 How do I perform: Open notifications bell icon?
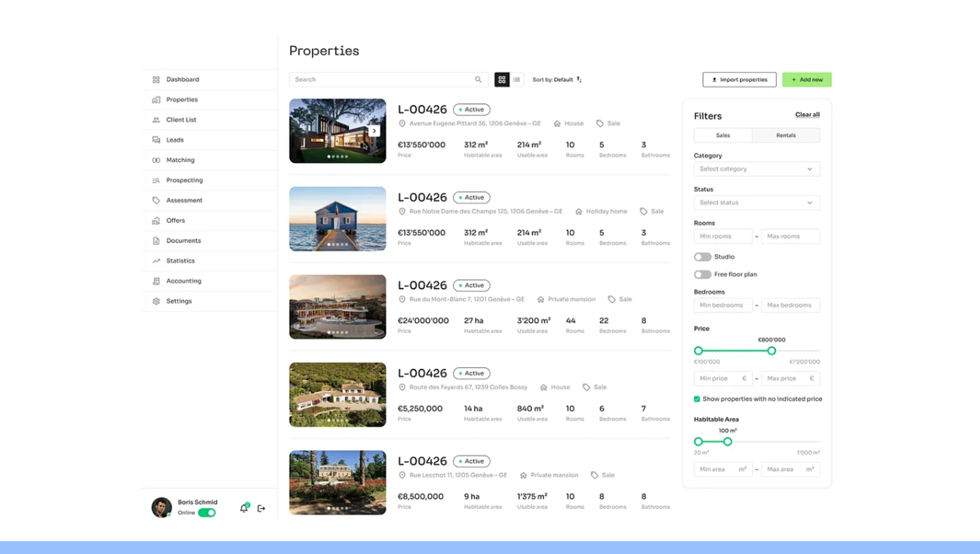[244, 508]
